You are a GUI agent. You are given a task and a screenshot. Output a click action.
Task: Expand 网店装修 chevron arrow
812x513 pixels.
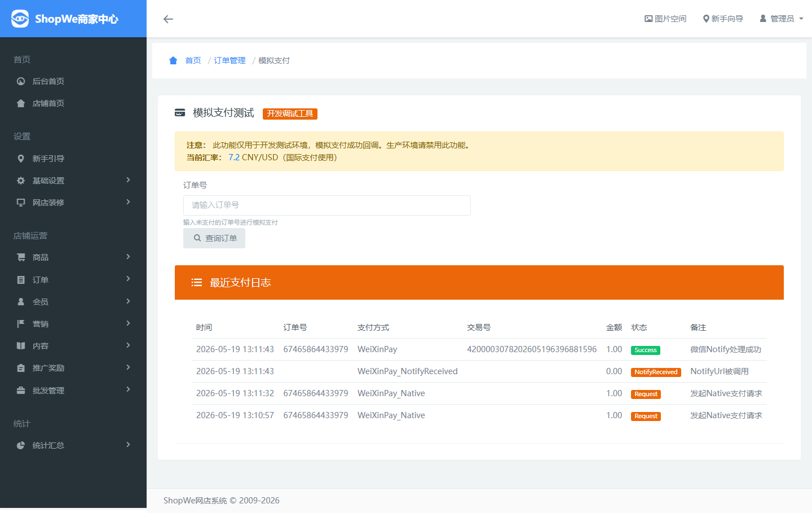128,202
